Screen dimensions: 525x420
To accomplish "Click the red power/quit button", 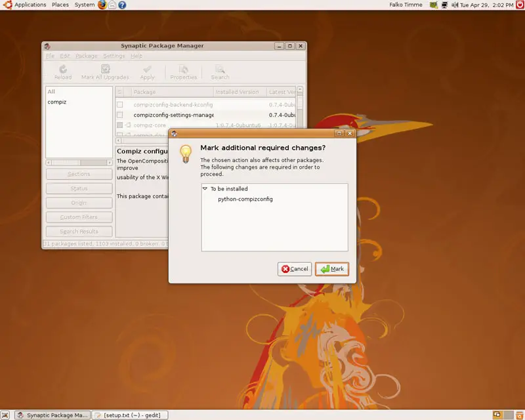I will [x=520, y=5].
